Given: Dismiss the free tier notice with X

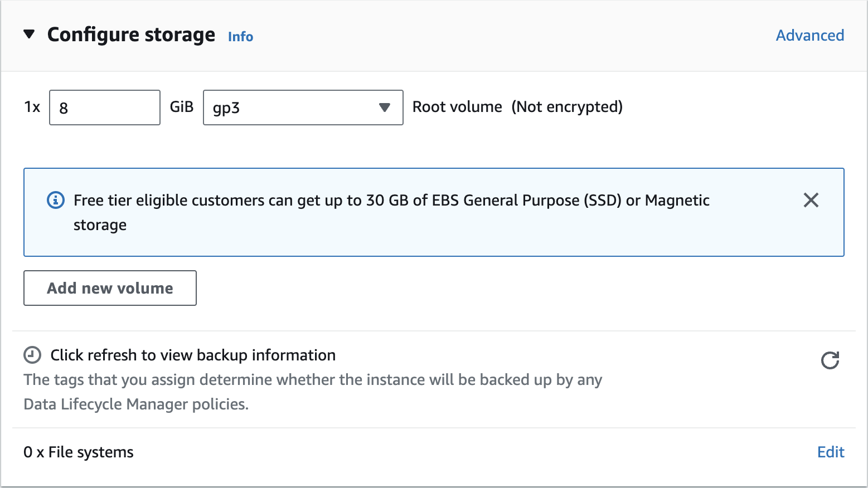Looking at the screenshot, I should [811, 200].
